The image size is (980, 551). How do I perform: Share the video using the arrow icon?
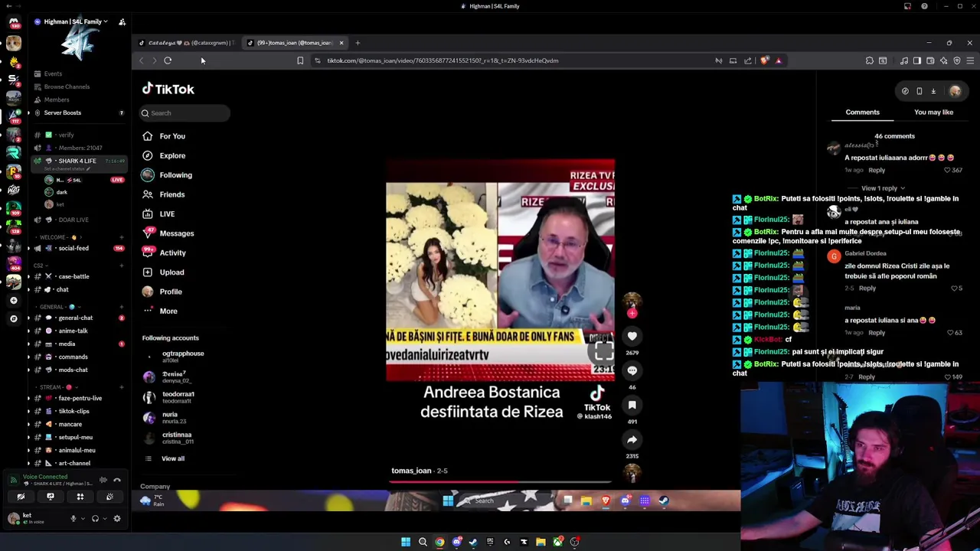point(632,440)
